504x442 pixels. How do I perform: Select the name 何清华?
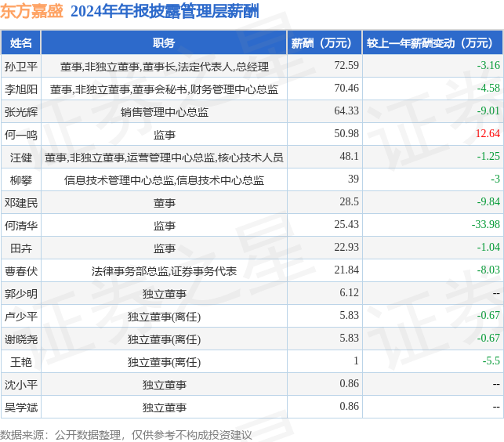pyautogui.click(x=21, y=226)
